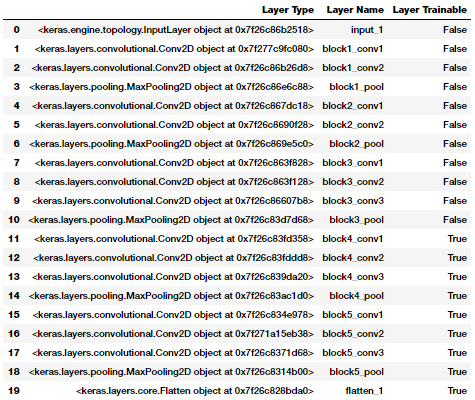
Task: Select the Flatten object cell in row 19
Action: (x=195, y=391)
